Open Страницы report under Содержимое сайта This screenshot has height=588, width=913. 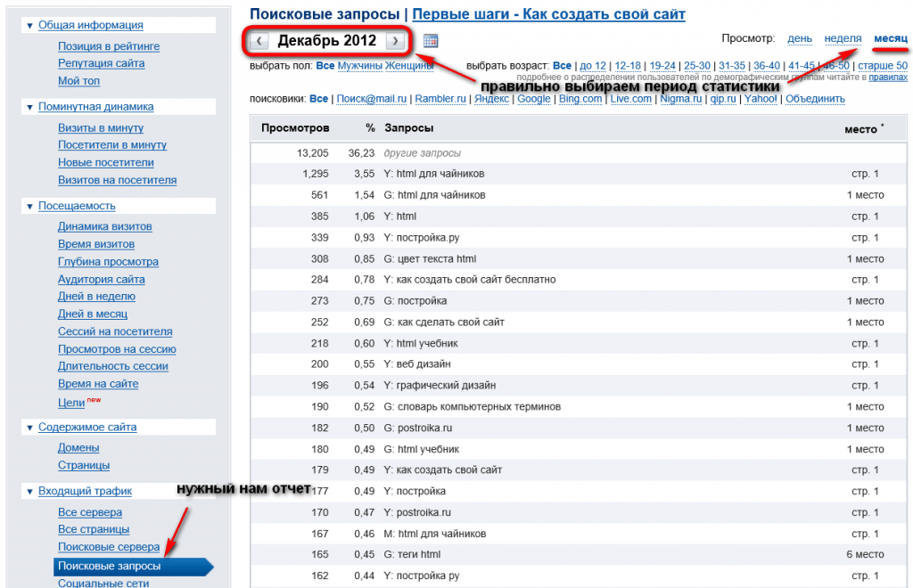84,465
